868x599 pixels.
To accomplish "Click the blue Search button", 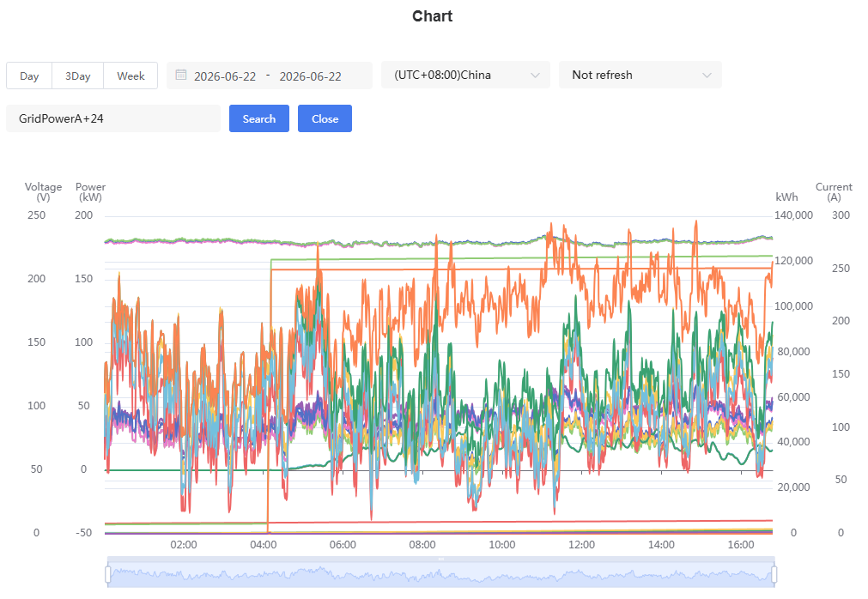I will coord(259,118).
